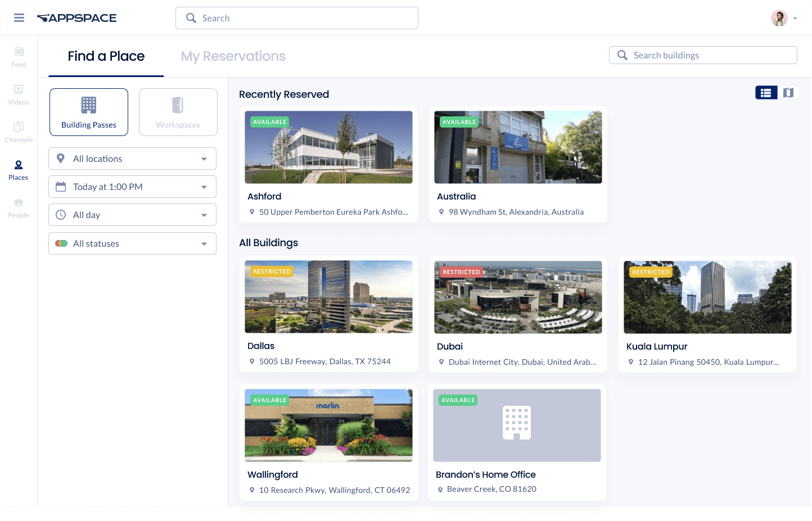812x521 pixels.
Task: Open the hamburger navigation menu
Action: [19, 18]
